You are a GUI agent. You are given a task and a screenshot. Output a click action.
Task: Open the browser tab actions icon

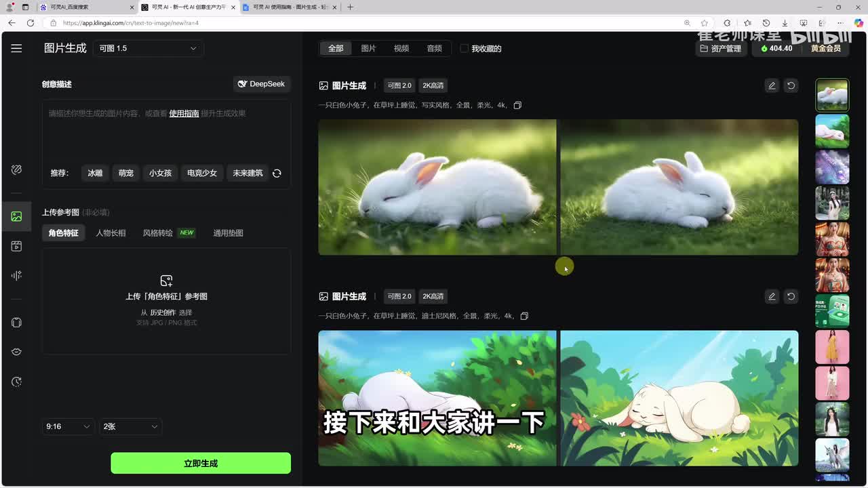click(25, 7)
